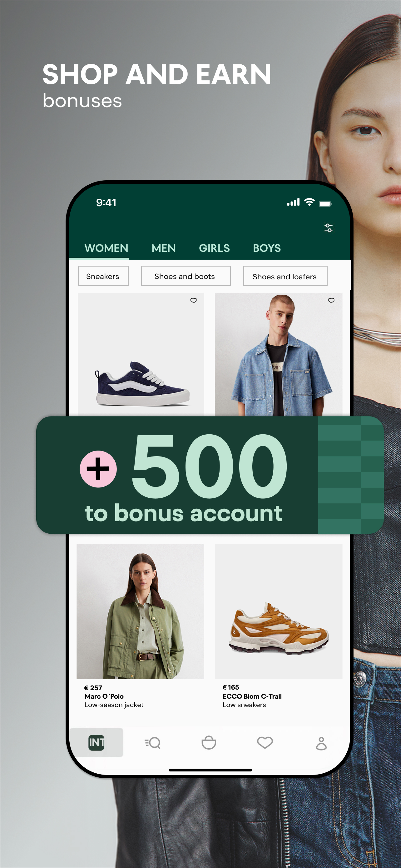
Task: Select the BOYS tab
Action: pos(267,248)
